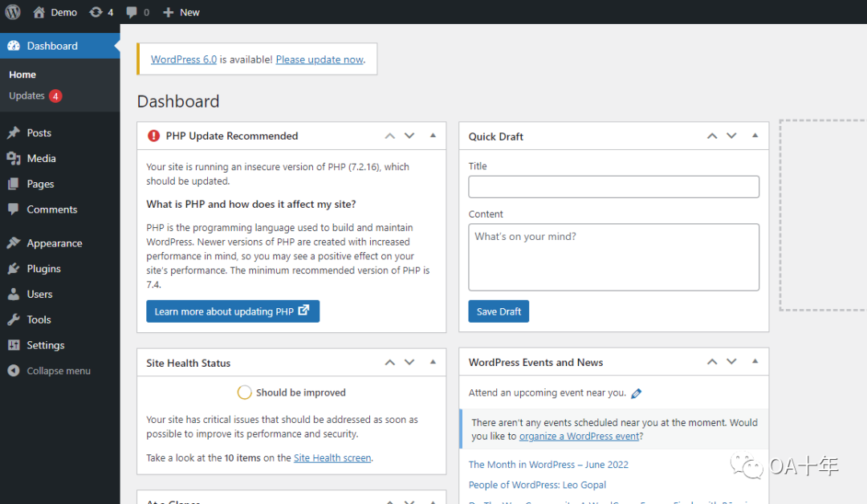Move the Quick Draft panel down
Viewport: 867px width, 504px height.
click(x=731, y=136)
